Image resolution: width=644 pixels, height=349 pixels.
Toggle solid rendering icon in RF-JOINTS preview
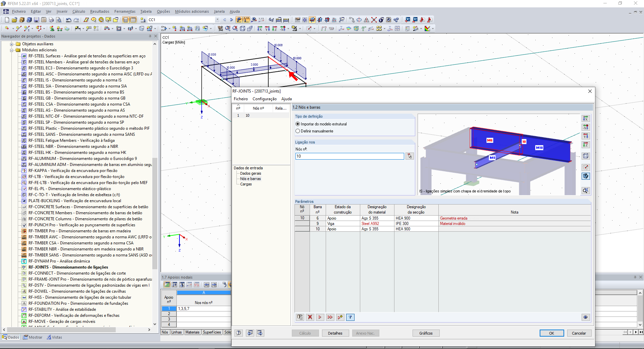click(x=586, y=176)
